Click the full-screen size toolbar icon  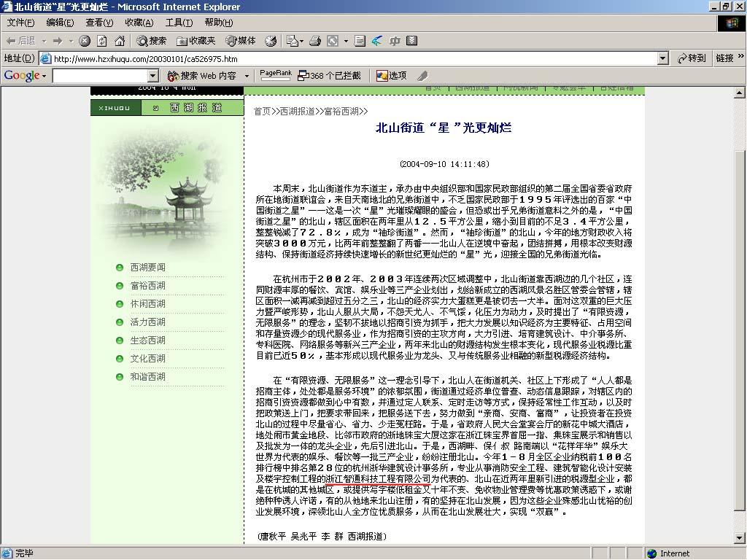tap(333, 41)
